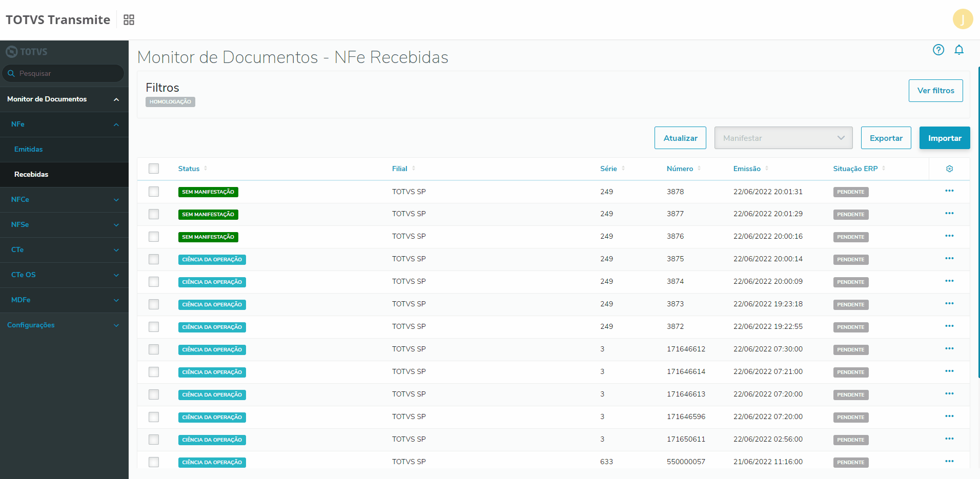The width and height of the screenshot is (980, 479).
Task: Click CIÊNCIA DA OPERAÇÃO badge for 3875
Action: point(212,260)
